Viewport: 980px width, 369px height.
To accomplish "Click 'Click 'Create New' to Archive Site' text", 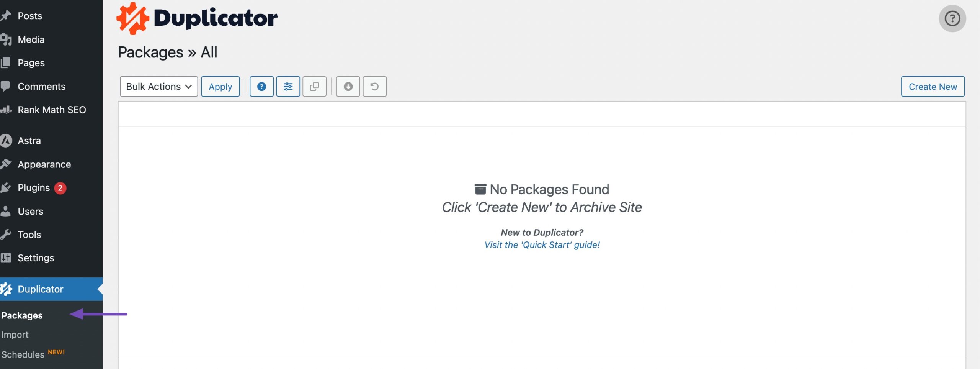I will click(x=542, y=207).
